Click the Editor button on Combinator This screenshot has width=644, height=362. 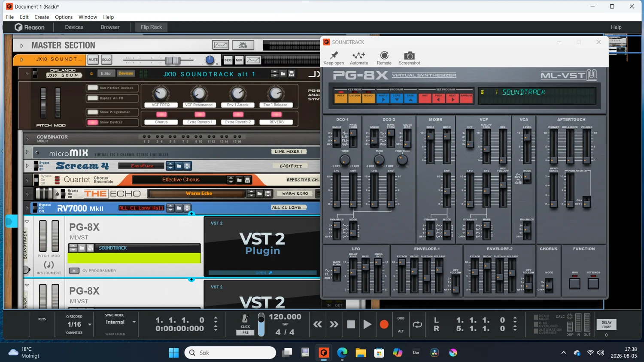[106, 73]
